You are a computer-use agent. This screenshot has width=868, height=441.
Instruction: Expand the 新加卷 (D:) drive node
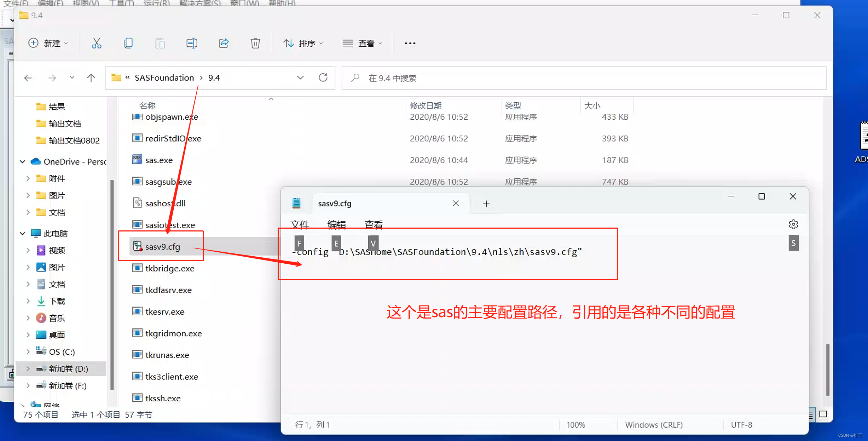[28, 369]
